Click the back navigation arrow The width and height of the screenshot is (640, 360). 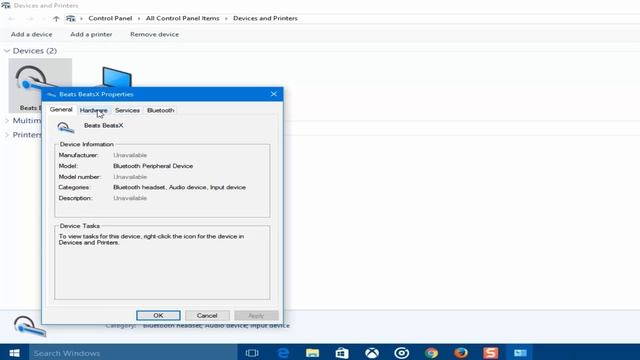[11, 18]
